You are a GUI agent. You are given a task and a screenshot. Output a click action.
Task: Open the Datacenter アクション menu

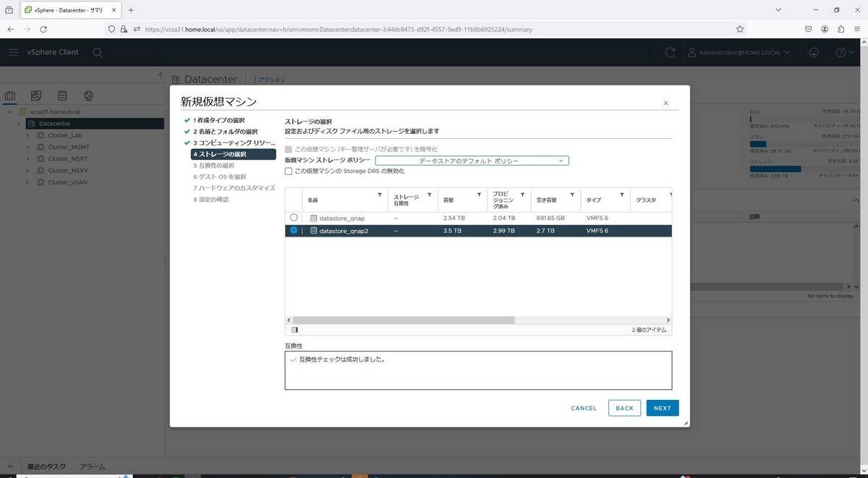[269, 80]
